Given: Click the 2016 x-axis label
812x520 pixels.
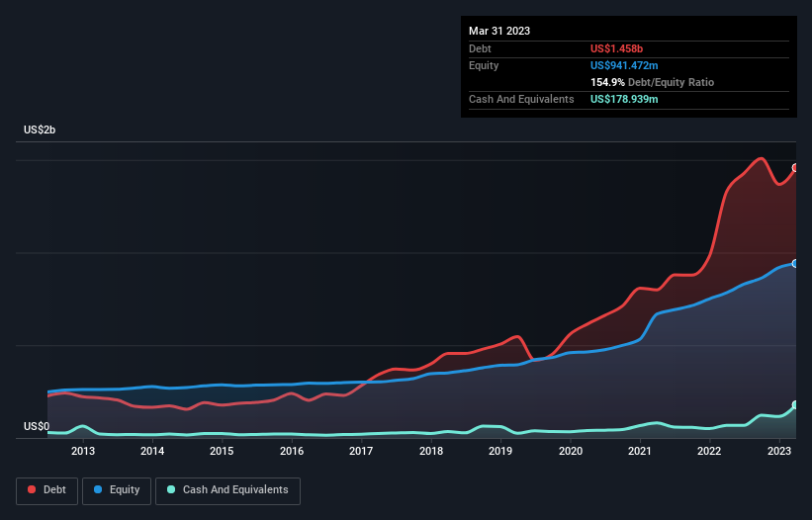Looking at the screenshot, I should (292, 451).
